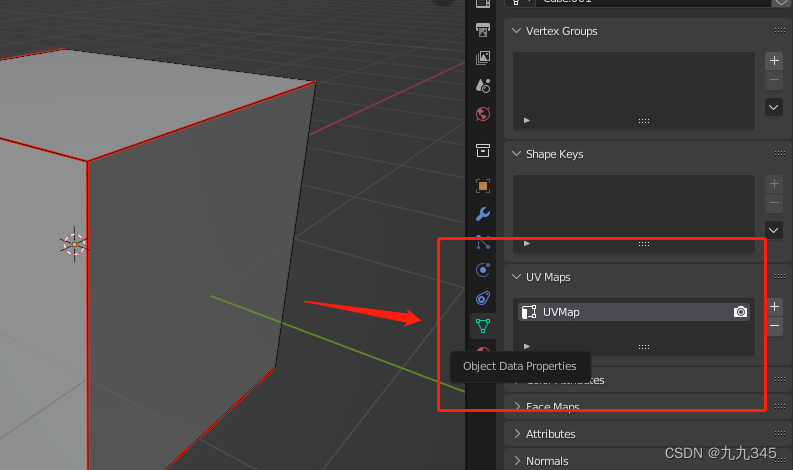Open the Object Data Properties tab
Image resolution: width=793 pixels, height=470 pixels.
click(483, 326)
